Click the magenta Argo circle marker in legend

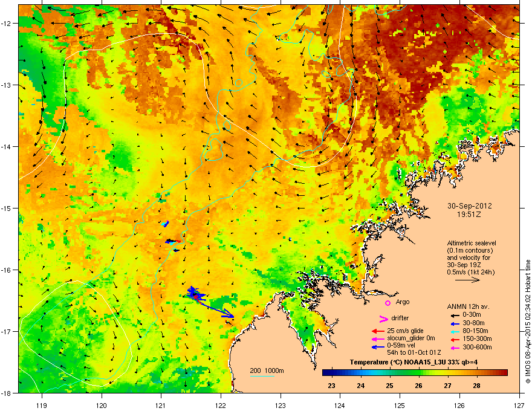point(388,303)
